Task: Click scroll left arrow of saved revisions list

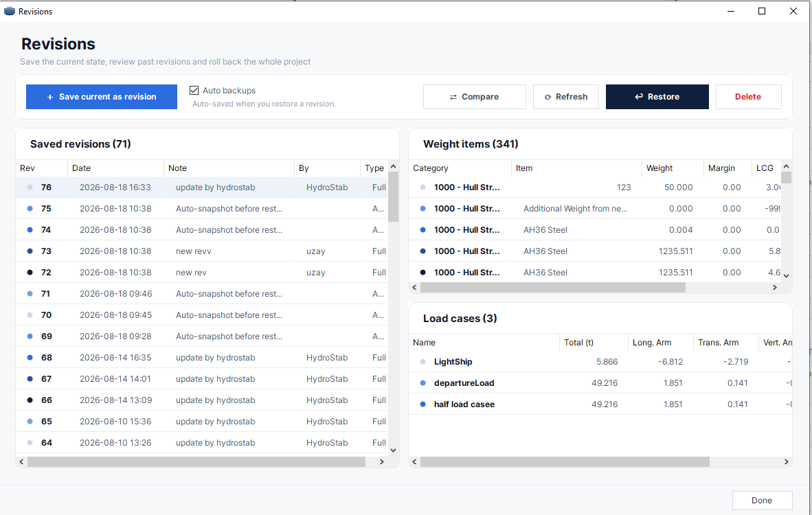Action: [21, 461]
